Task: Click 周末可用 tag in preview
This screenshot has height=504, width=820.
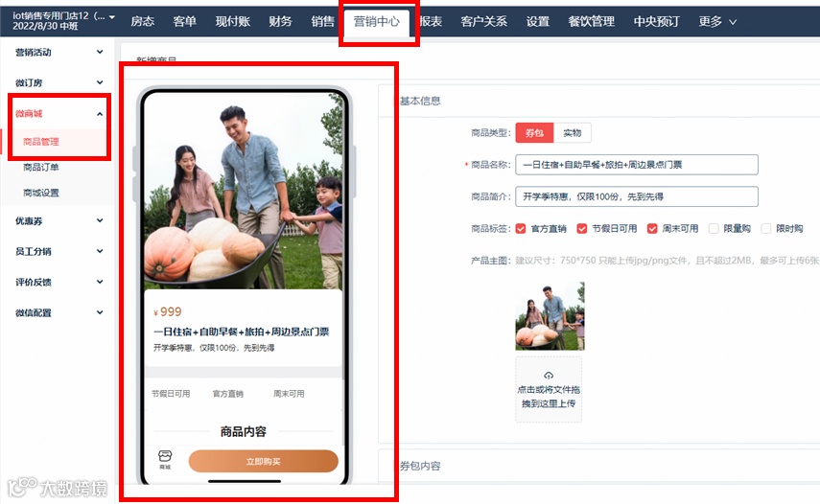Action: point(289,394)
